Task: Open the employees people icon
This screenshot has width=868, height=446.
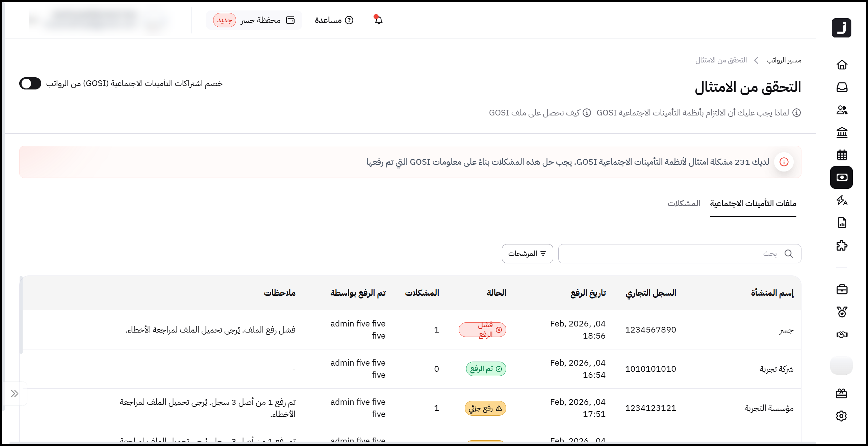Action: (x=842, y=110)
